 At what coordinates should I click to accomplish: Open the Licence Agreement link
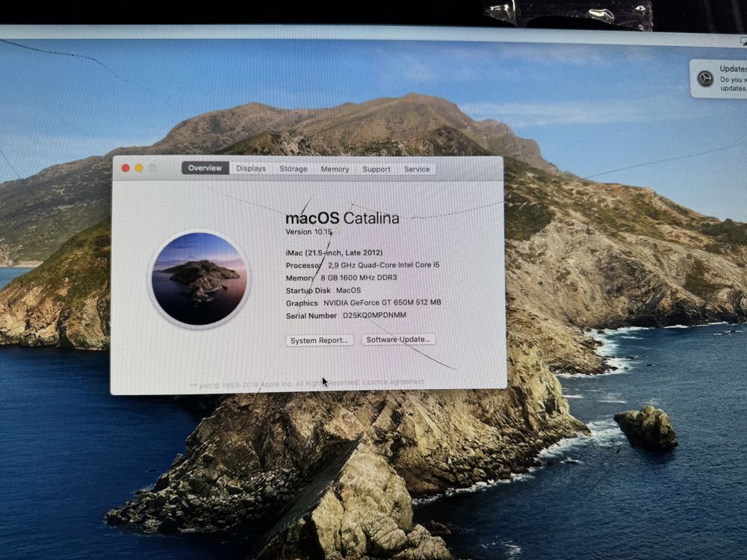tap(393, 382)
